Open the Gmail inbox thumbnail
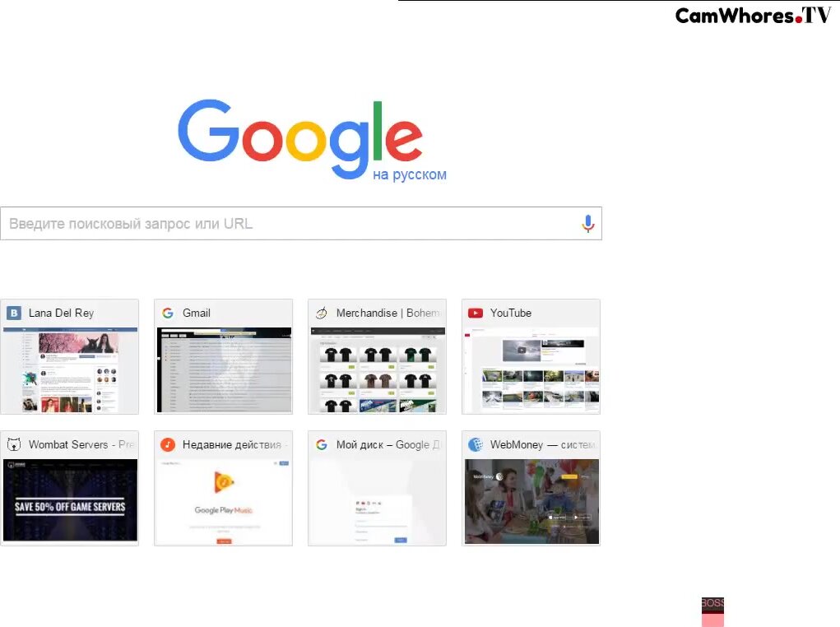Screen dimensions: 840x627 tap(224, 369)
